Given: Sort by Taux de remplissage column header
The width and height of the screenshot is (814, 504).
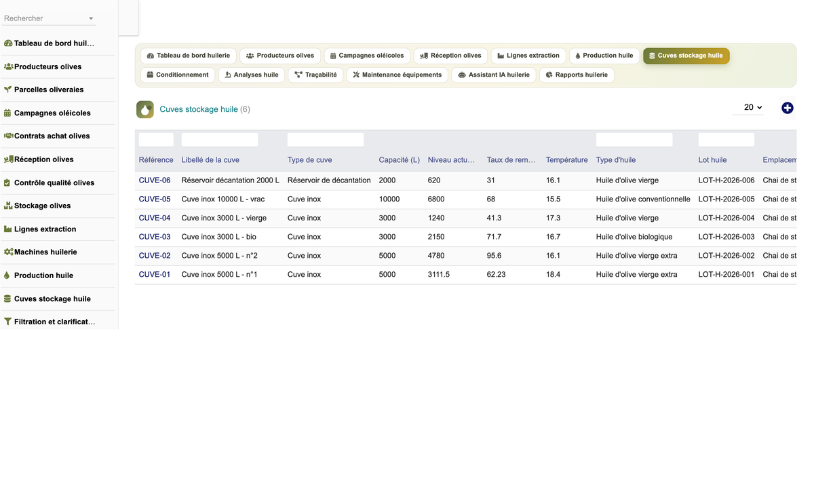Looking at the screenshot, I should pyautogui.click(x=511, y=160).
